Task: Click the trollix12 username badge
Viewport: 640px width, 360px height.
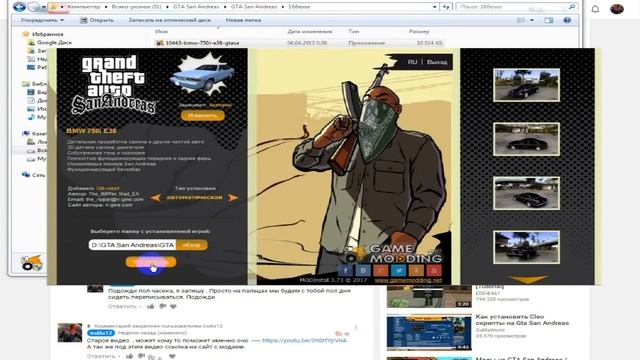Action: tap(100, 333)
